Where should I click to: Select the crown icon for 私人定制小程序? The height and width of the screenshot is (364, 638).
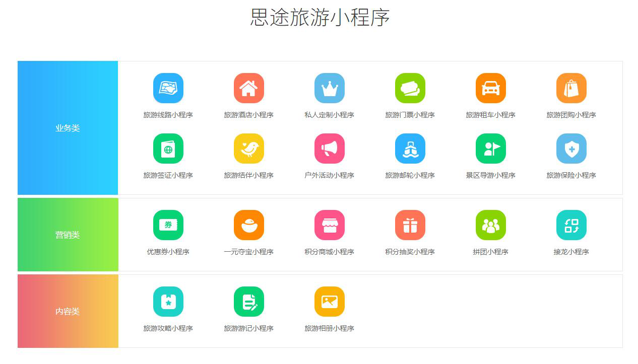point(329,88)
